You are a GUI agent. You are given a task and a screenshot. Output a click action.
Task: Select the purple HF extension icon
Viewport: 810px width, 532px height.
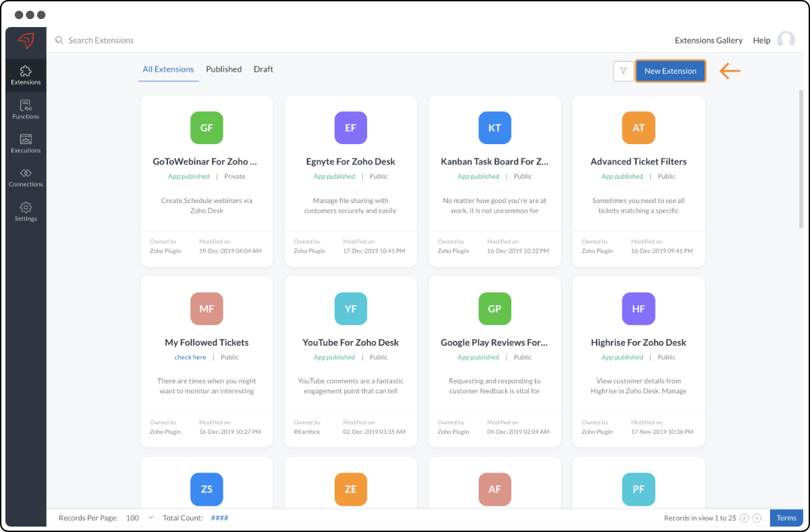point(639,309)
